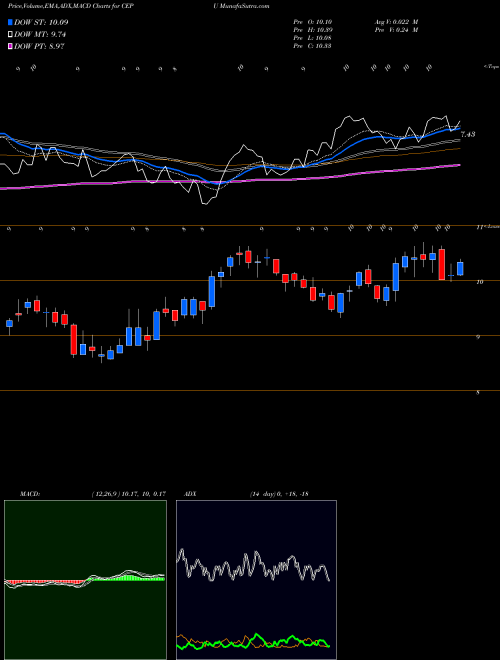Click the 'Avg V: 0.022 M' value

coord(395,22)
